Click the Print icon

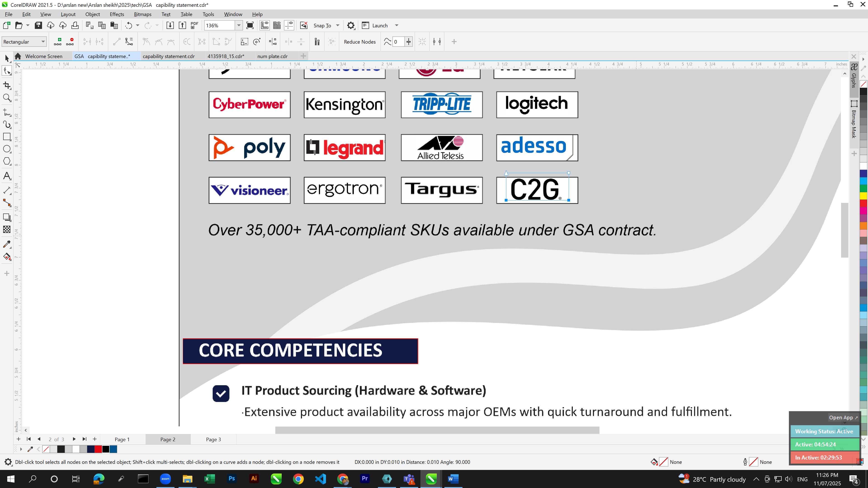75,25
